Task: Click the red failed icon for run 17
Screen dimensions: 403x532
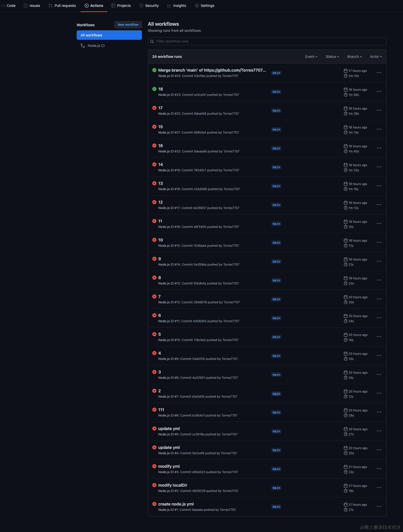Action: click(x=154, y=108)
